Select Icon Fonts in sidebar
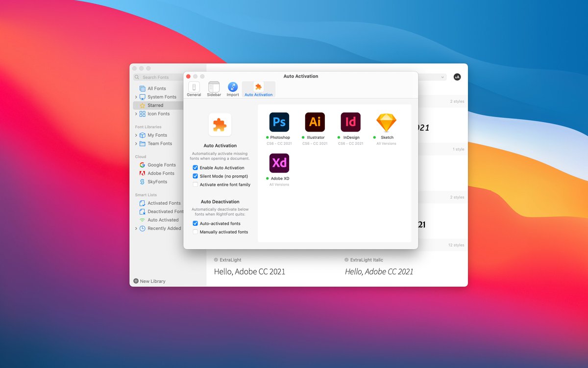Image resolution: width=588 pixels, height=368 pixels. (x=158, y=113)
